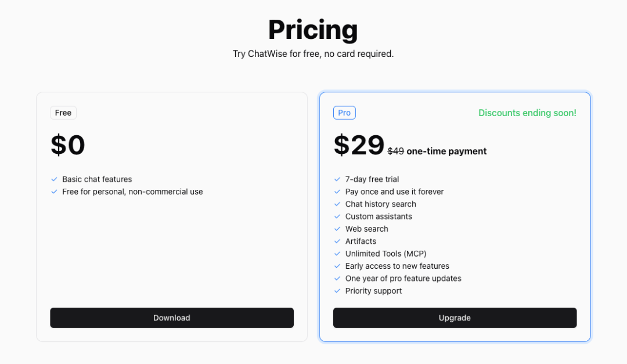Image resolution: width=627 pixels, height=364 pixels.
Task: Click Pay once and use it forever
Action: click(x=394, y=192)
